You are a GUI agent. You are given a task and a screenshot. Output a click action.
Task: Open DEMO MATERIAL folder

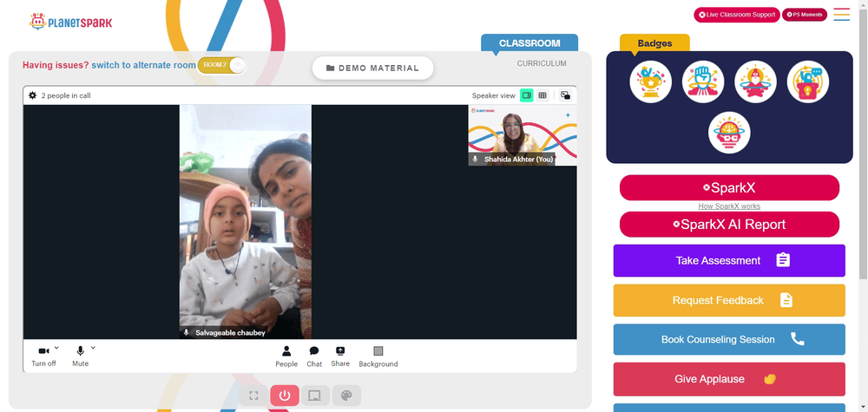pyautogui.click(x=372, y=68)
